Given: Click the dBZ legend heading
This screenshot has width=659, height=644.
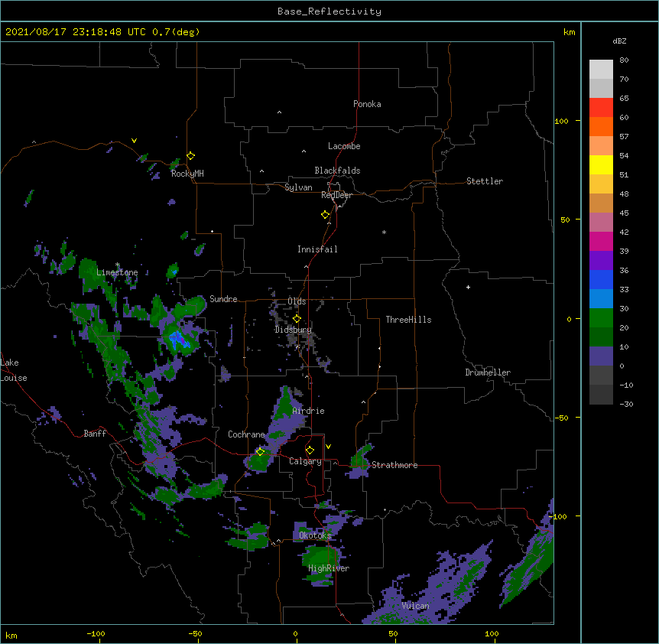Looking at the screenshot, I should [x=619, y=41].
